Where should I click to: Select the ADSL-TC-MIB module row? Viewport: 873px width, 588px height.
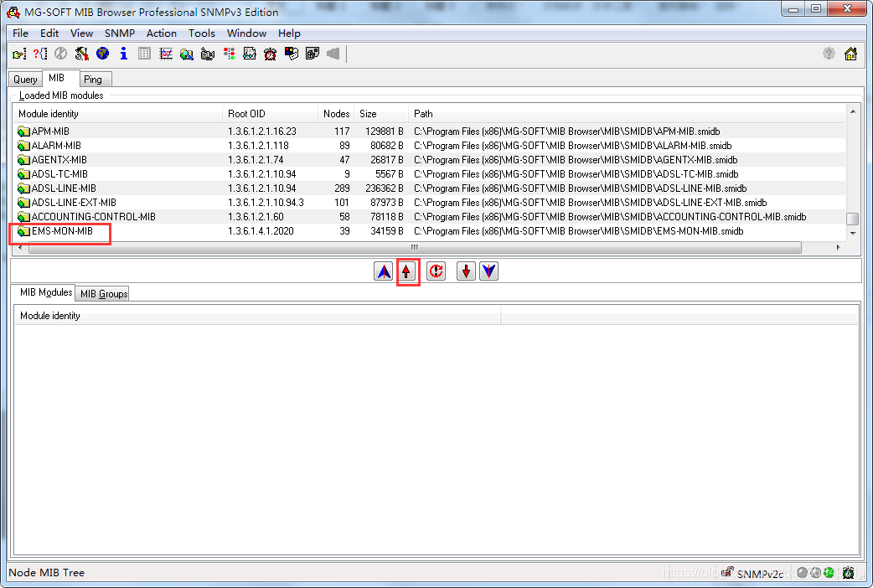pyautogui.click(x=430, y=174)
